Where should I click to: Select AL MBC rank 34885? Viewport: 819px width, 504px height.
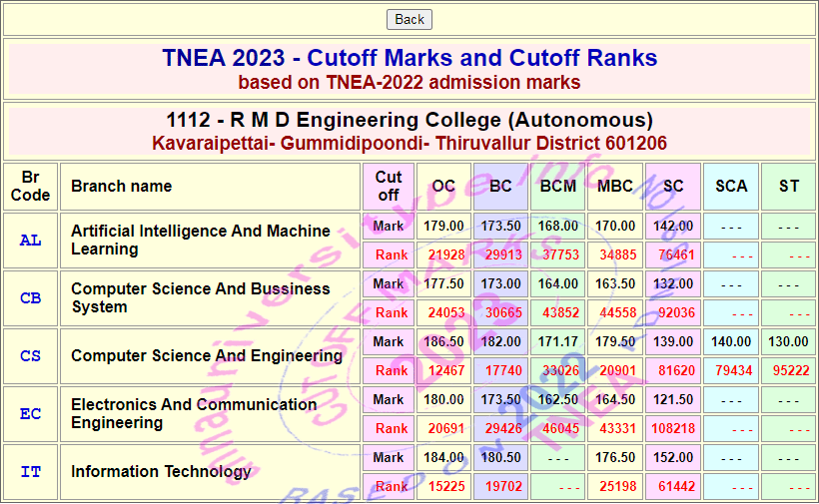coord(618,254)
